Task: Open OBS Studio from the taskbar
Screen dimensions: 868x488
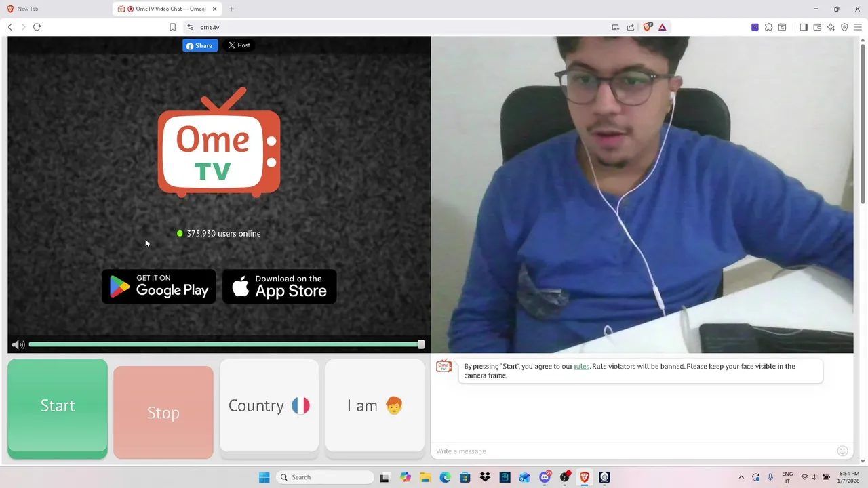Action: 564,477
